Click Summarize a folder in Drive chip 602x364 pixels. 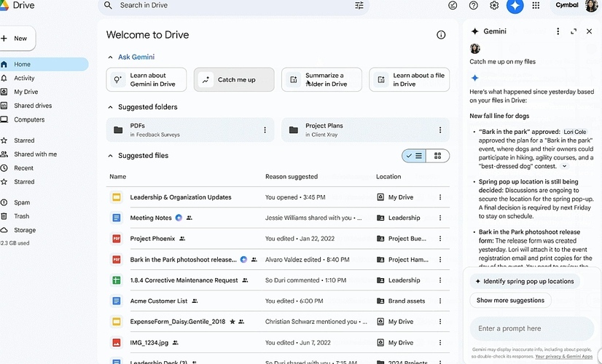click(x=321, y=80)
